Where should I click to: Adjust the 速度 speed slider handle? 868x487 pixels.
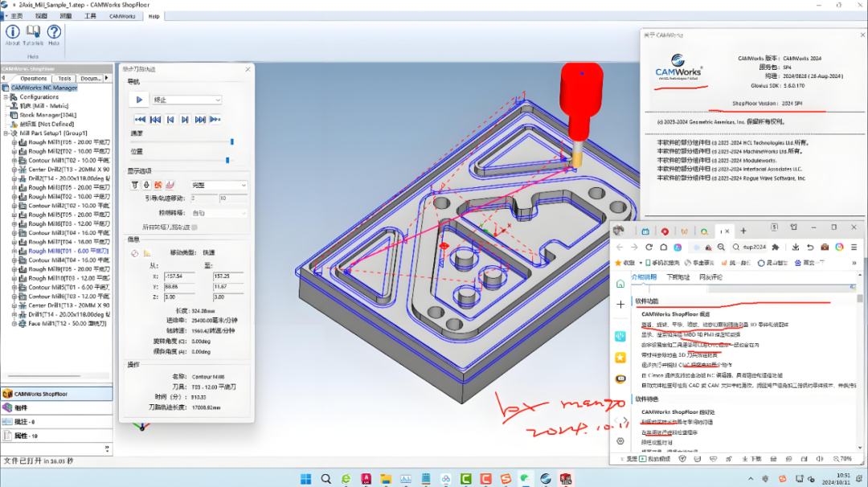[232, 142]
